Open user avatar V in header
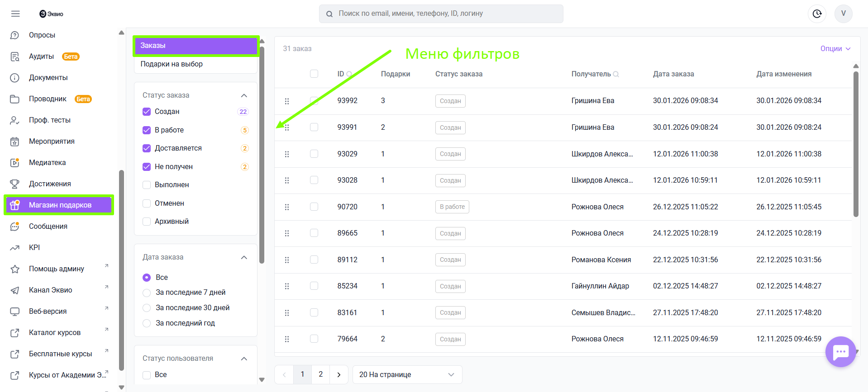868x392 pixels. click(x=843, y=14)
